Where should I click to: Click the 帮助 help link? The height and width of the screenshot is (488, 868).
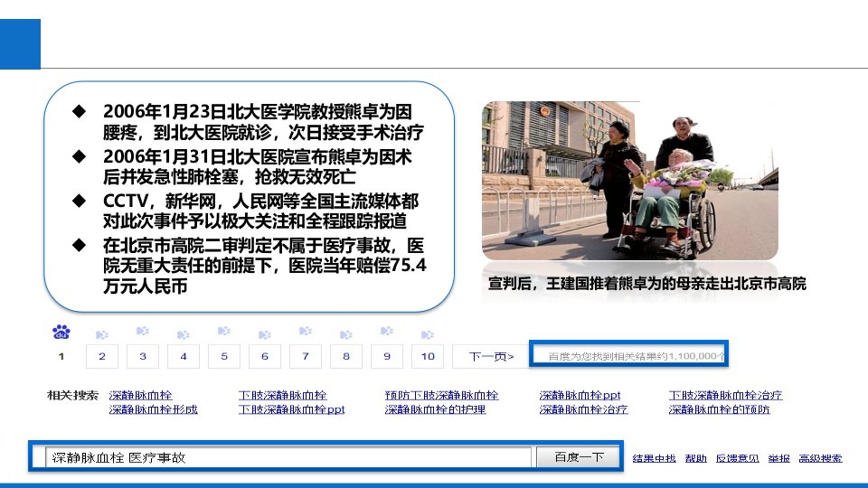tap(696, 458)
